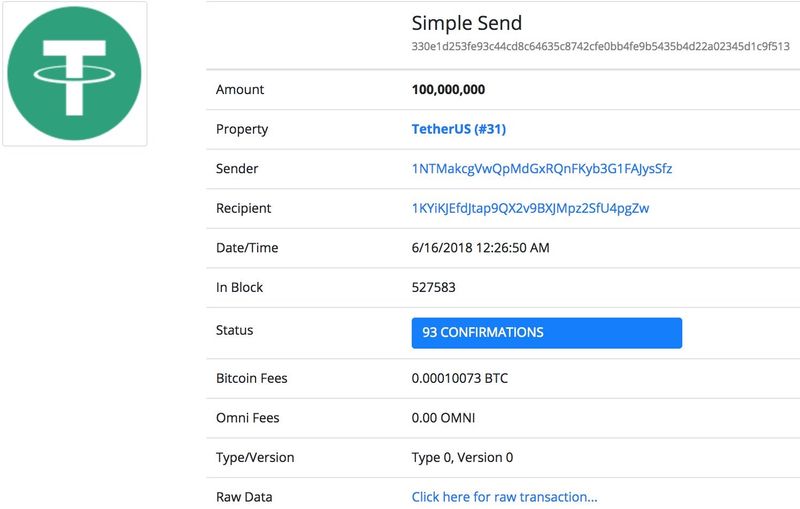
Task: Click the 0.00 OMNI fee value
Action: (444, 418)
